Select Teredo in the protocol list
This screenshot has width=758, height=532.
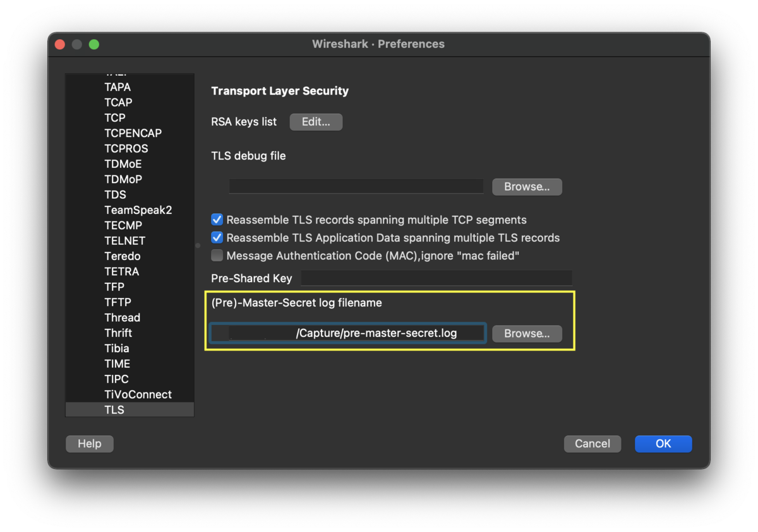[x=129, y=256]
